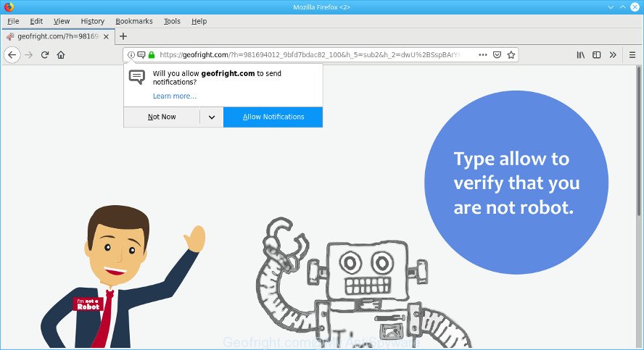Image resolution: width=644 pixels, height=350 pixels.
Task: Open page actions three-dot menu
Action: point(483,54)
